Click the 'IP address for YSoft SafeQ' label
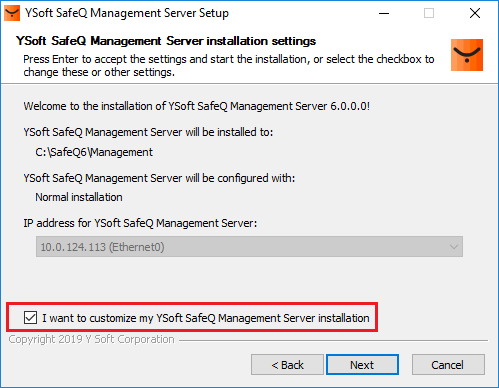The width and height of the screenshot is (499, 388). (140, 223)
